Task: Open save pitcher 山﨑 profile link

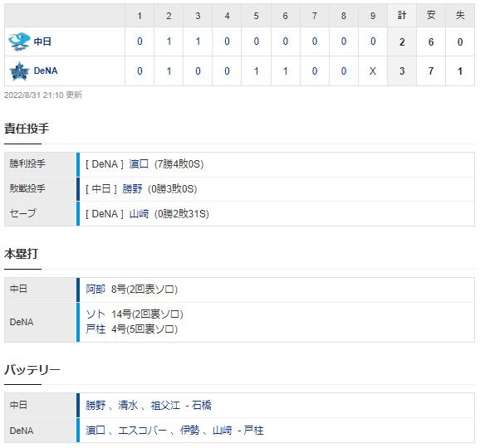Action: click(x=139, y=214)
